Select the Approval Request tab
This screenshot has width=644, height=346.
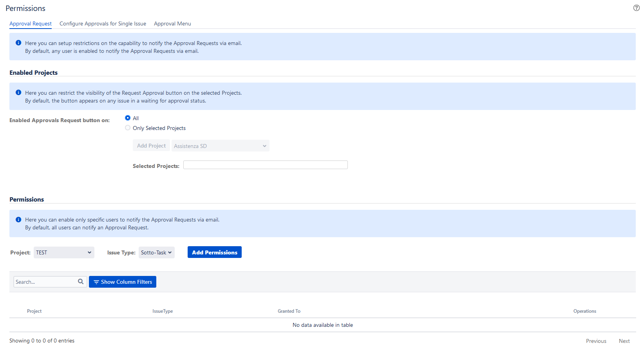pyautogui.click(x=31, y=23)
